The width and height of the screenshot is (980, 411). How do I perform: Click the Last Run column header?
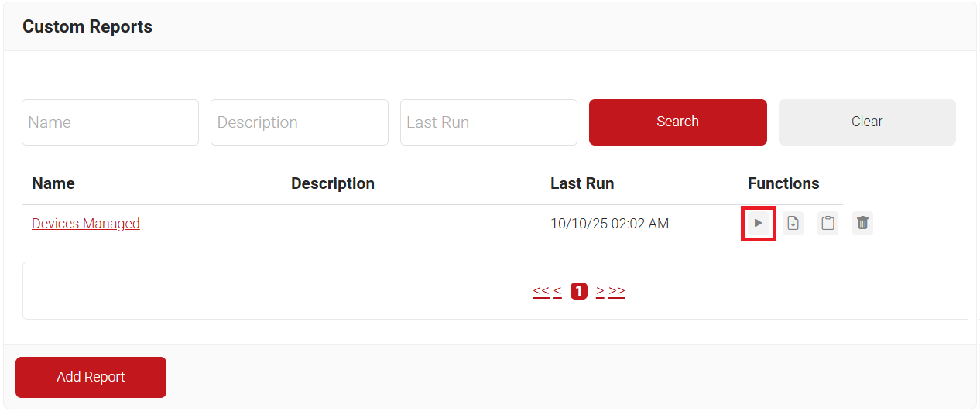582,183
